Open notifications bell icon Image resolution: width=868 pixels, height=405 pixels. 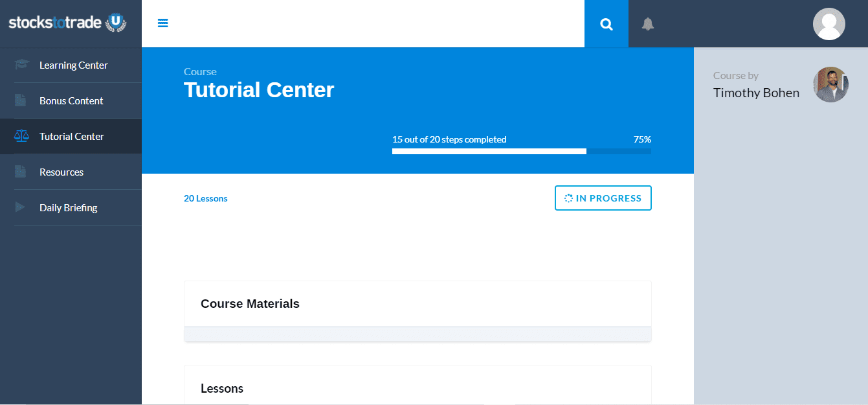[648, 24]
